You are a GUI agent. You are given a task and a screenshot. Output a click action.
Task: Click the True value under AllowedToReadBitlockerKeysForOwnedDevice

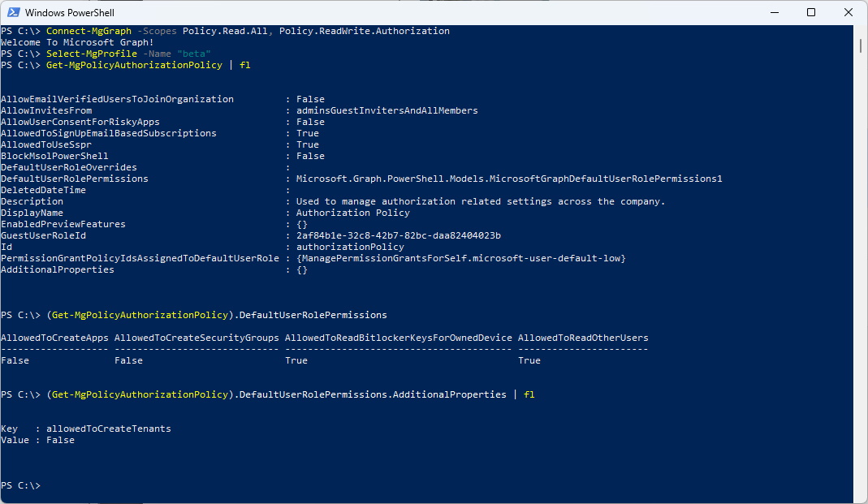(296, 360)
